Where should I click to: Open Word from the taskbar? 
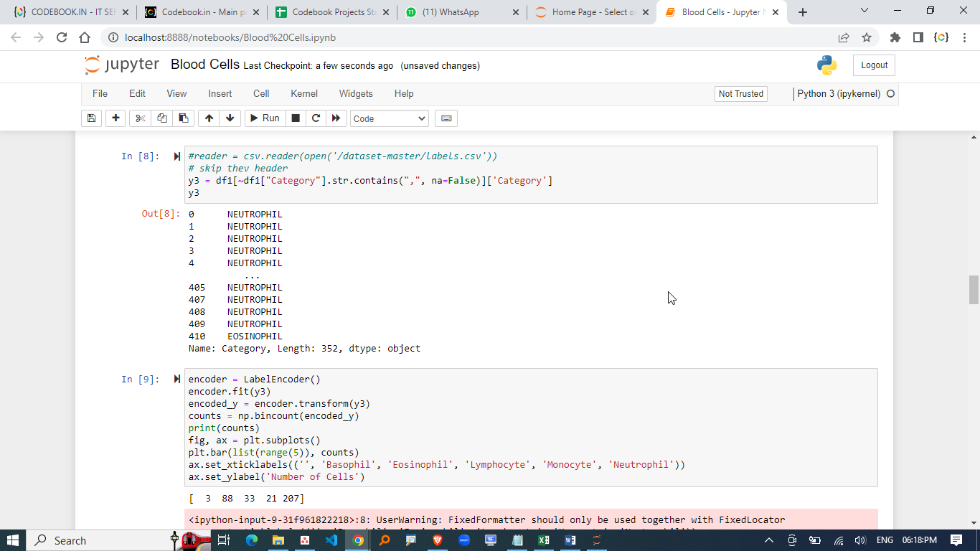pyautogui.click(x=570, y=540)
